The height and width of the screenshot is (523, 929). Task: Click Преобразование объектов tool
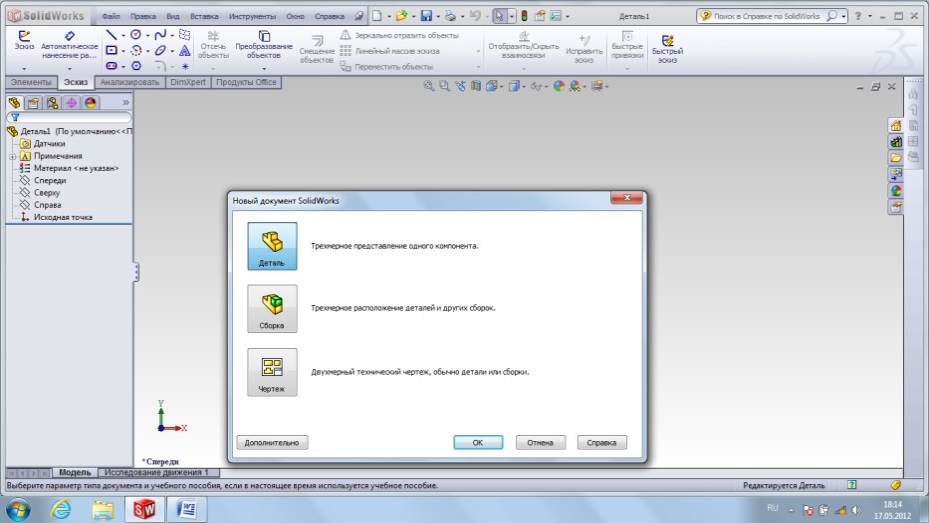click(264, 45)
